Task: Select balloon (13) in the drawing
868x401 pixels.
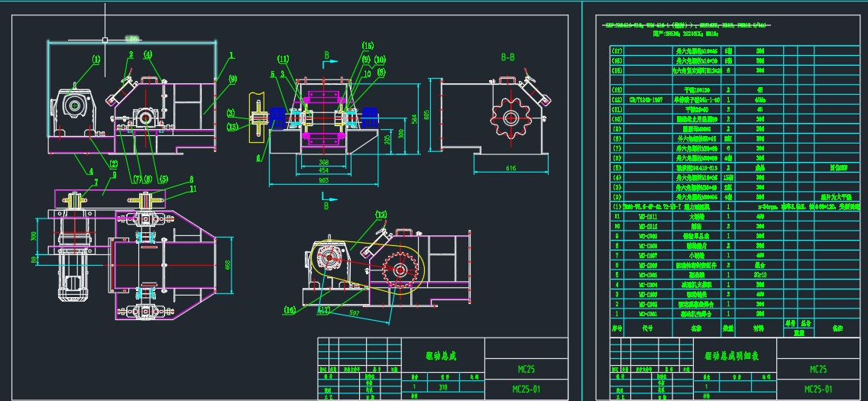Action: [x=233, y=127]
